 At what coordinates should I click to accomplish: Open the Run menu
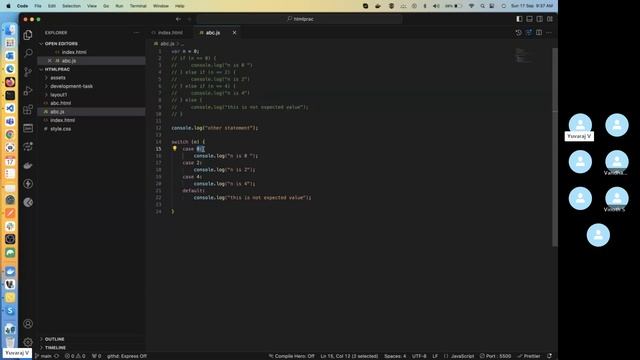click(119, 6)
